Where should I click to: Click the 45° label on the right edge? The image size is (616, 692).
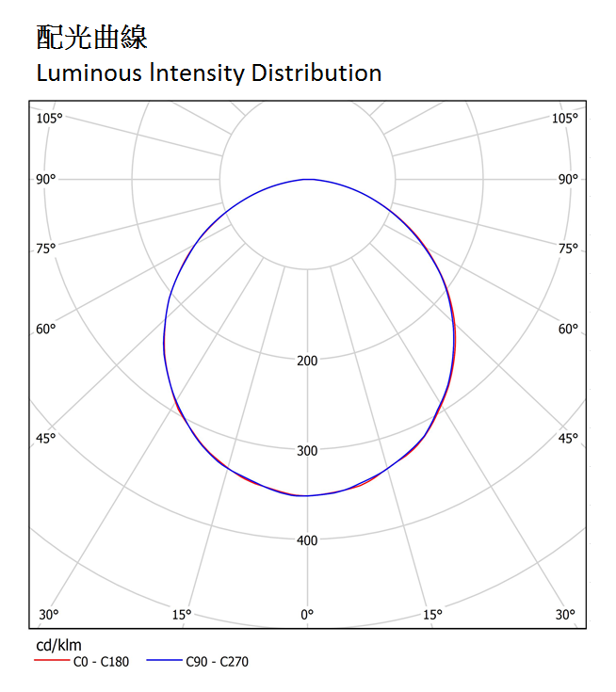[x=568, y=439]
